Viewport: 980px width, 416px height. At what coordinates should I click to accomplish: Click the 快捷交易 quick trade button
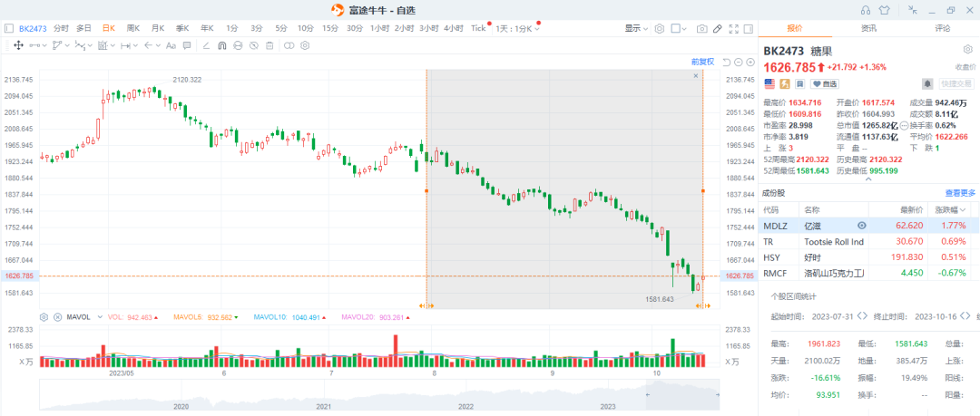tap(956, 83)
